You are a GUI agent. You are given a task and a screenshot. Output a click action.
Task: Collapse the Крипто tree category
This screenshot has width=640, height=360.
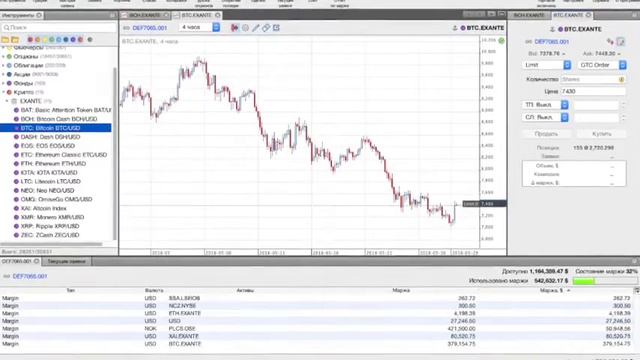(x=3, y=92)
